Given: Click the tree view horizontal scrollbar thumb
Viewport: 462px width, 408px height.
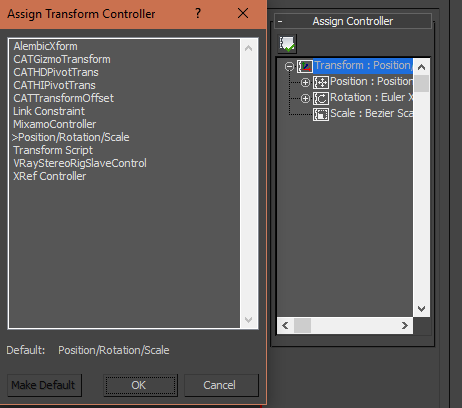Looking at the screenshot, I should (302, 326).
